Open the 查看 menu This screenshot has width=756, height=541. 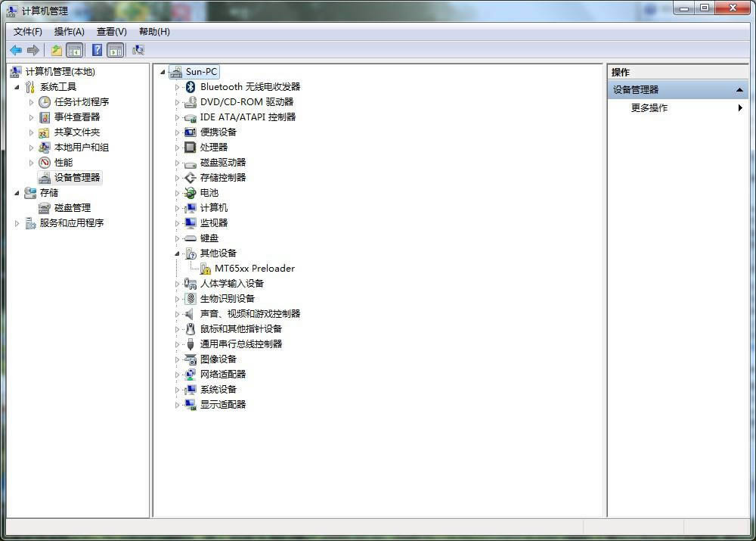tap(110, 31)
